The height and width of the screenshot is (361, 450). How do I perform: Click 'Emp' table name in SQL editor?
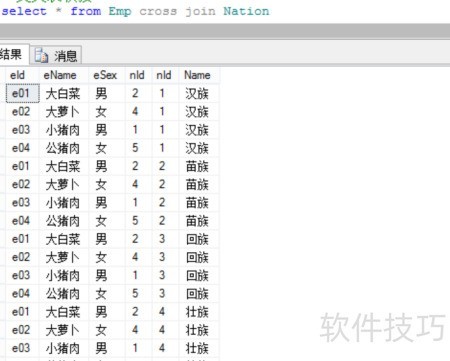click(120, 11)
